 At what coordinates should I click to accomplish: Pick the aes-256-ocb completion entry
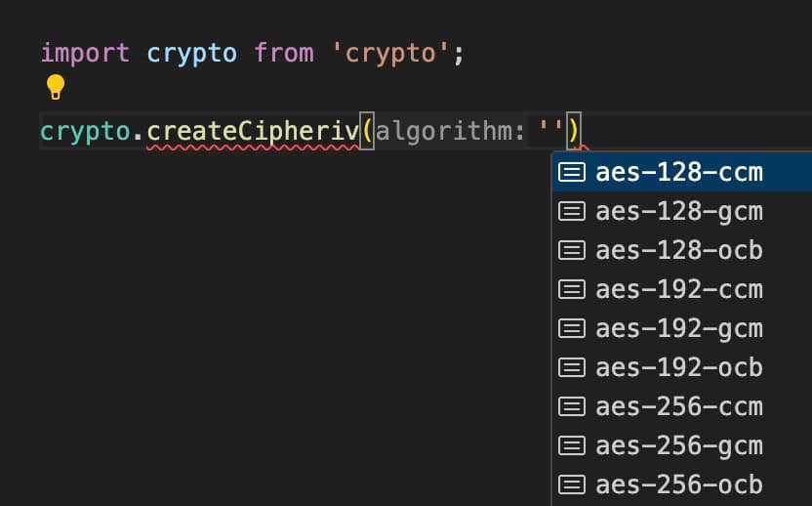(x=682, y=485)
